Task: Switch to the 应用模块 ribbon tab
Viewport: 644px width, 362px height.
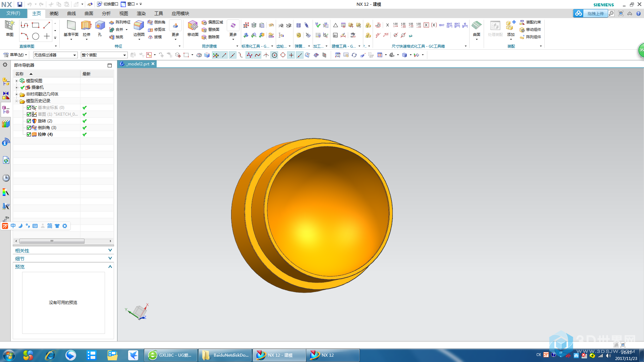Action: pos(180,13)
